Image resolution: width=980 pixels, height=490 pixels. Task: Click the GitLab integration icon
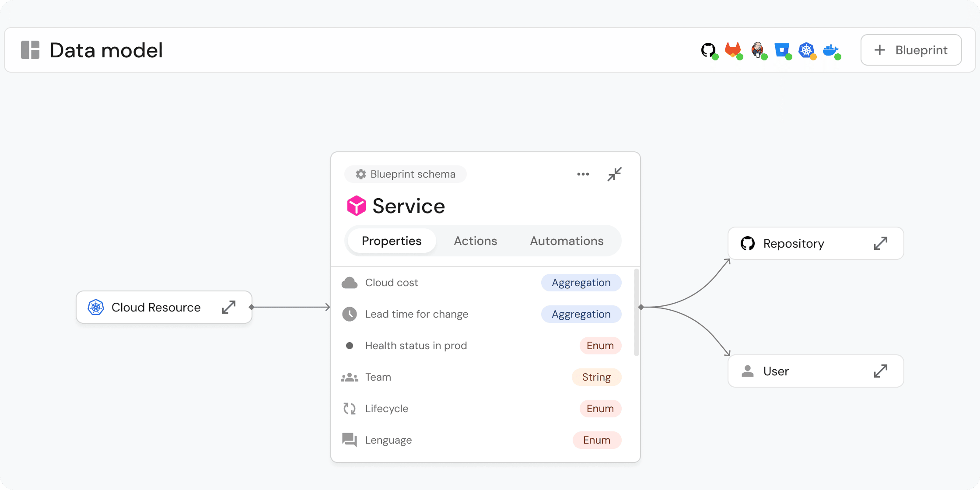coord(733,50)
